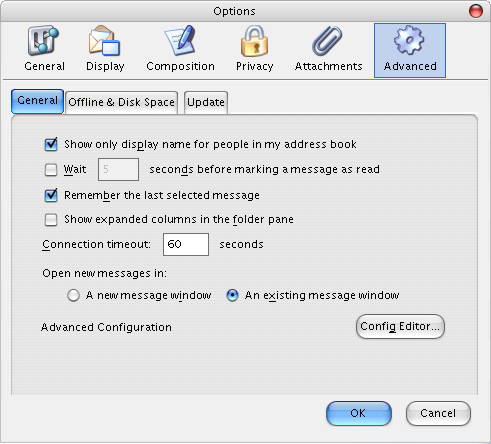Open the Attachments paperclip icon

(x=327, y=41)
